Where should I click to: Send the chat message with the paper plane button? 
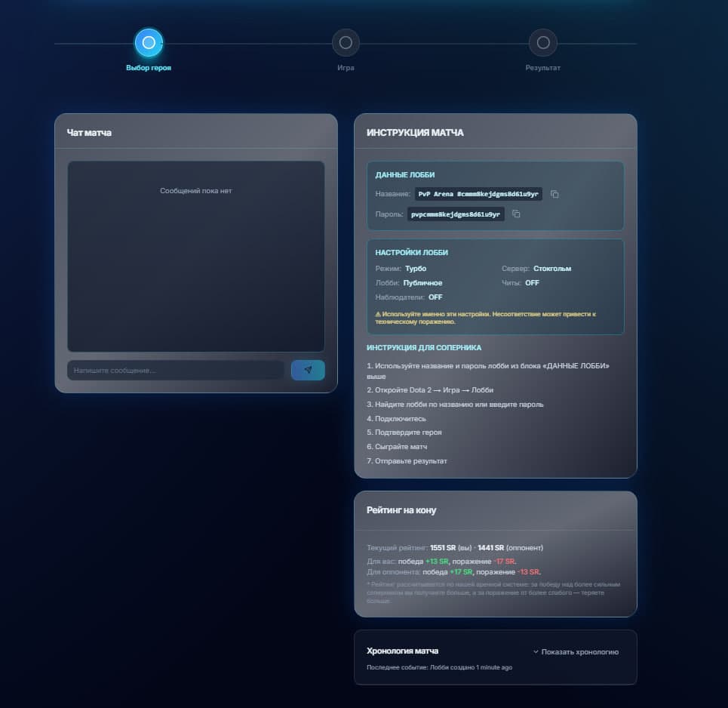[x=308, y=370]
